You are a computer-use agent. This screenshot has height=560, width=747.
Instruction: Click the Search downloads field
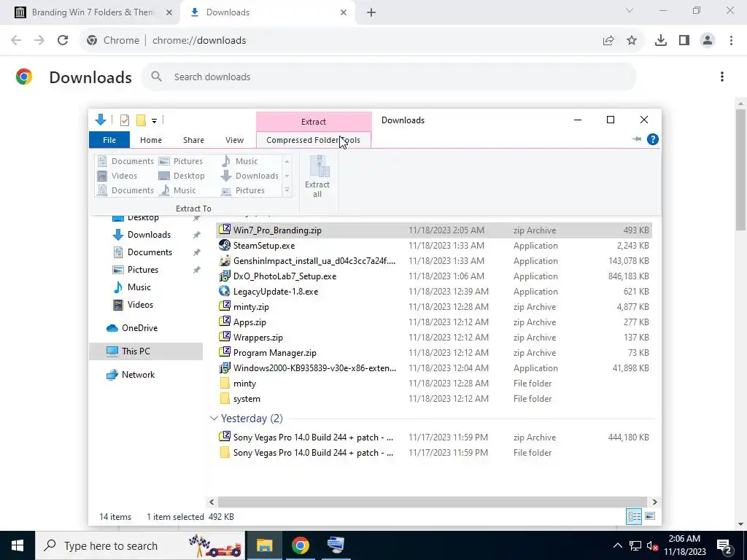click(389, 77)
